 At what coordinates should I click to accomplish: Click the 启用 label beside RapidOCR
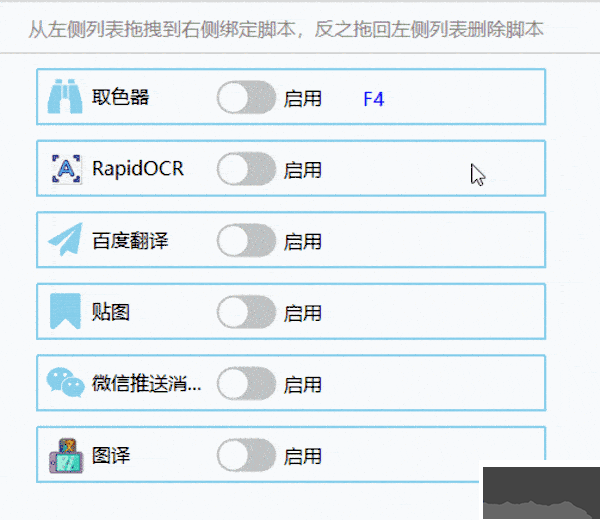pos(303,170)
